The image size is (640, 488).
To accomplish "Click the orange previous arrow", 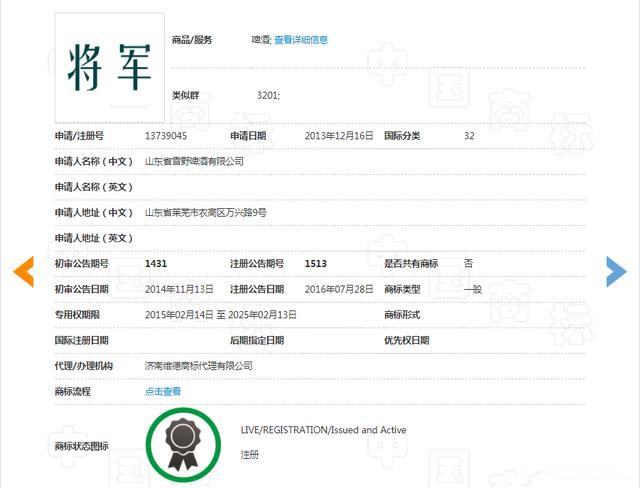I will (x=23, y=271).
